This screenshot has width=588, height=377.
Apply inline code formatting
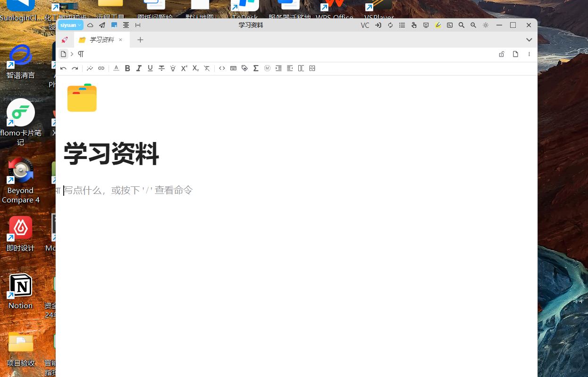point(222,68)
